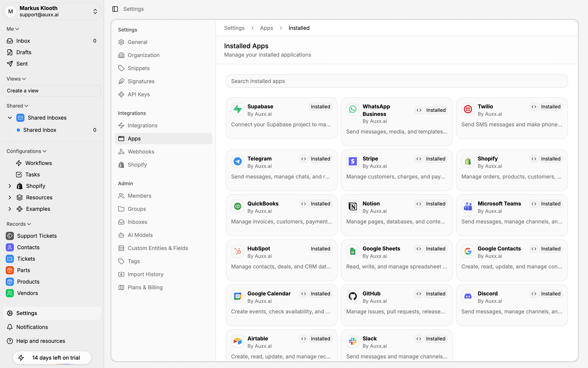588x368 pixels.
Task: Click the GitHub app logo
Action: coord(353,297)
